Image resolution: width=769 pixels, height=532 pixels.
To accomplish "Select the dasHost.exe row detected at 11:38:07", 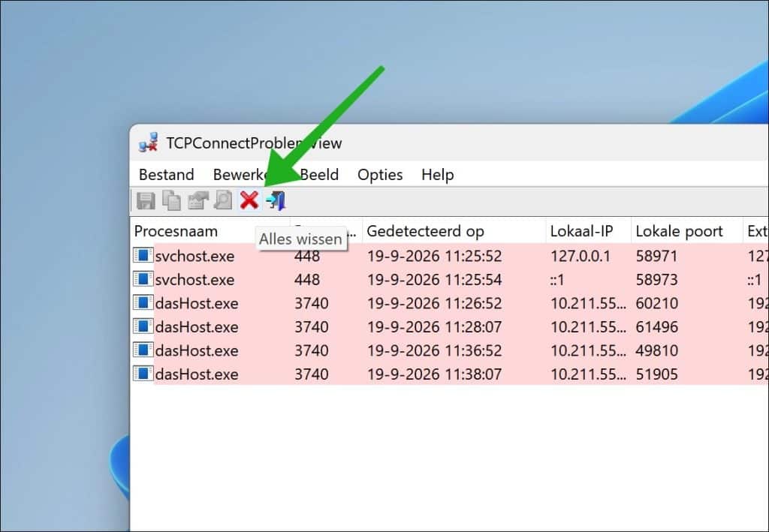I will pos(450,374).
